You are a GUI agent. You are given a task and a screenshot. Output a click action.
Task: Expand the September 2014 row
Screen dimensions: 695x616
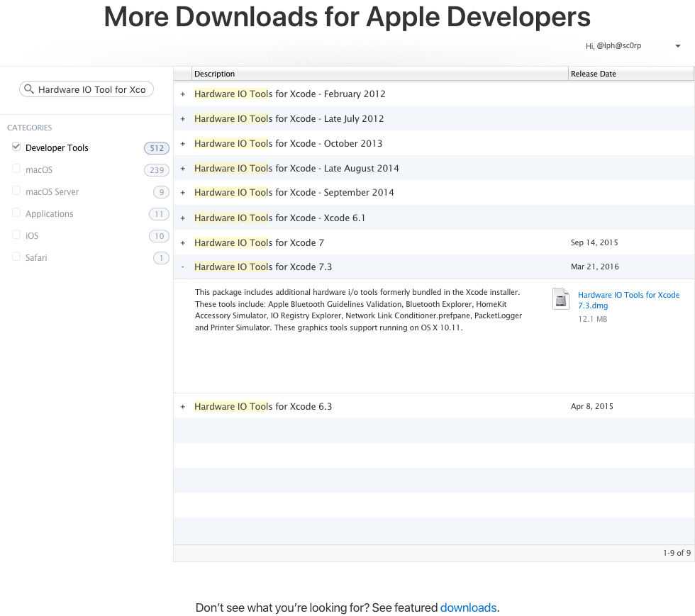[183, 193]
